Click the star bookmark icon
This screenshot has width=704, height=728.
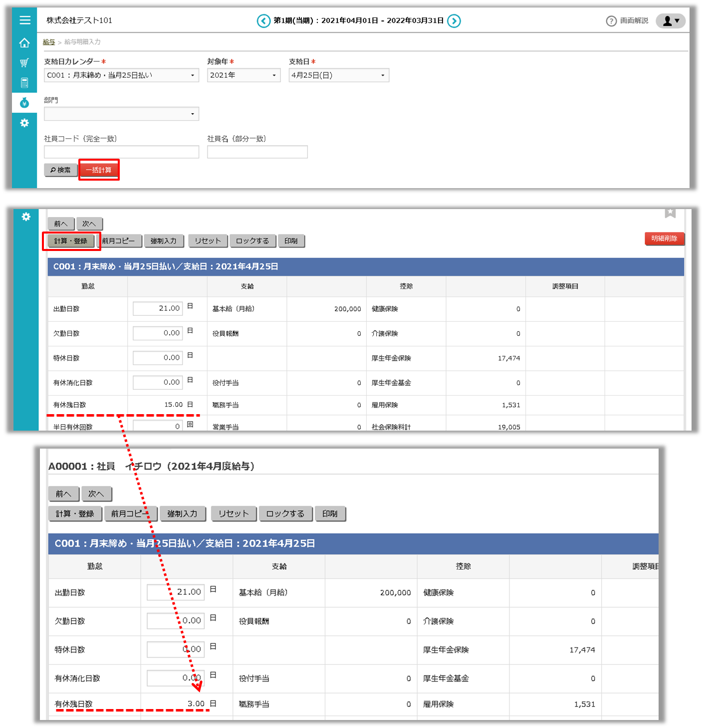click(670, 213)
